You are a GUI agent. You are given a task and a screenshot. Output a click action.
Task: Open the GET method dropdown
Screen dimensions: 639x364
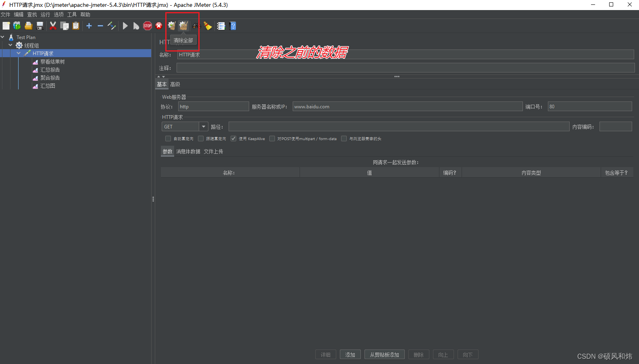click(x=204, y=126)
